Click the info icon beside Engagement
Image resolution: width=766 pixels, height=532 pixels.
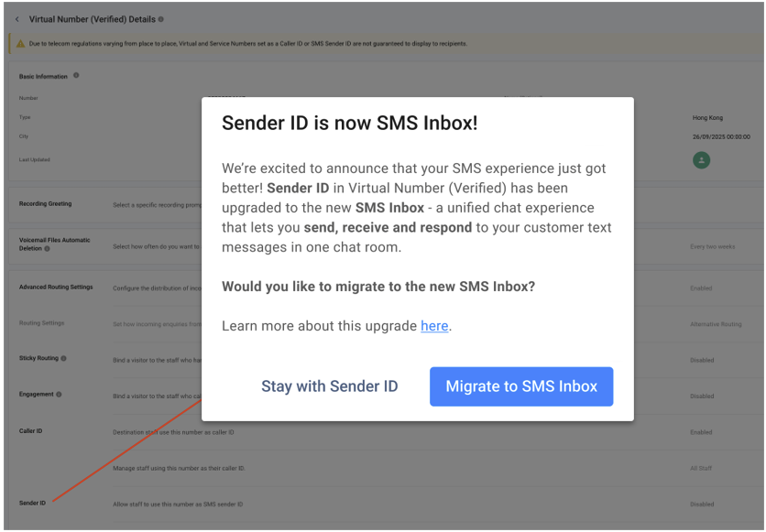coord(60,395)
